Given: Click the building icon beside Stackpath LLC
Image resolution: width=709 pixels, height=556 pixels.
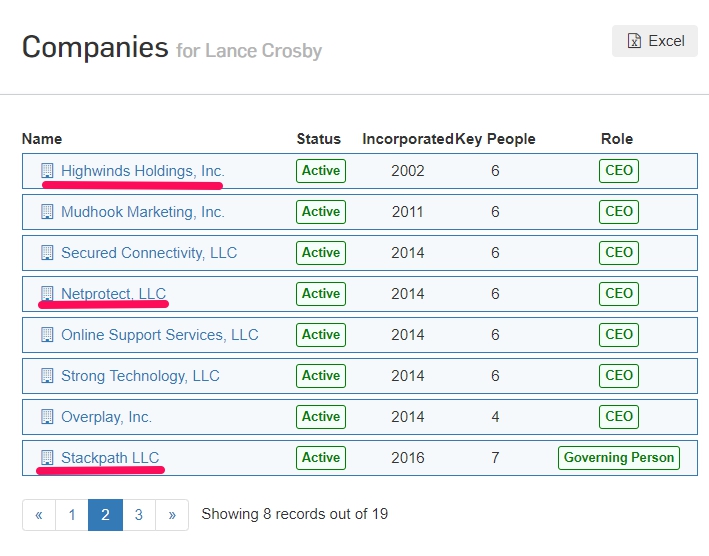Looking at the screenshot, I should pos(47,458).
